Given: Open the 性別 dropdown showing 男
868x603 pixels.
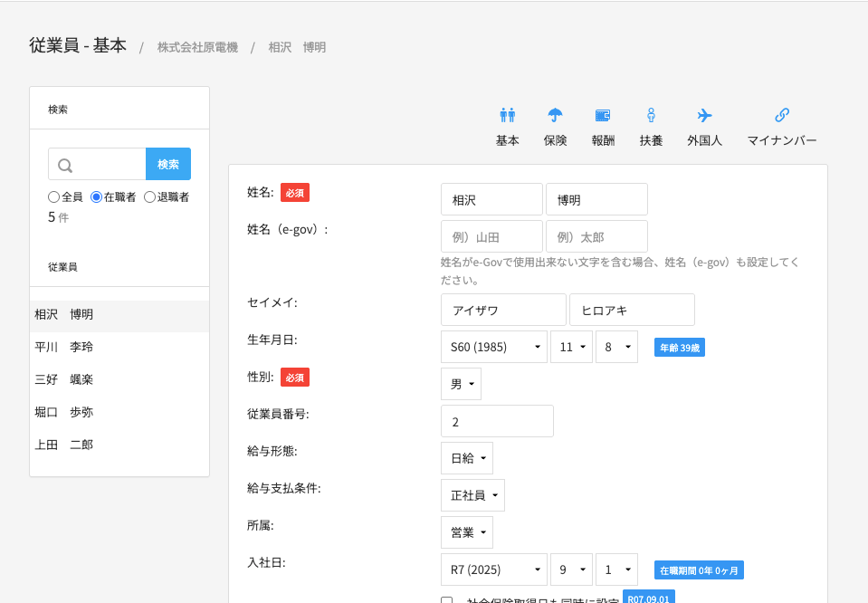Looking at the screenshot, I should [461, 384].
